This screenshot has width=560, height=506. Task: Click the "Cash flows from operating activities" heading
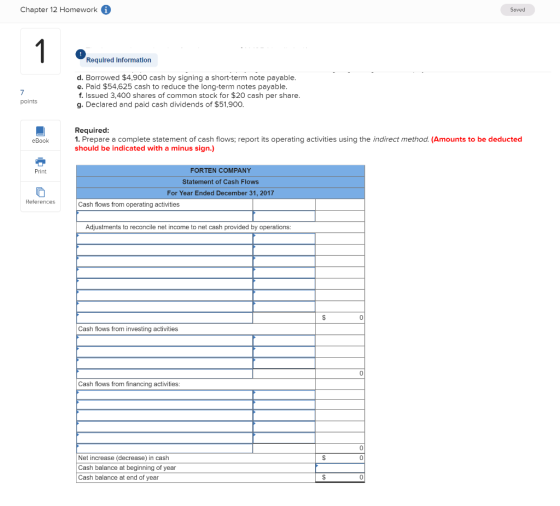coord(129,205)
